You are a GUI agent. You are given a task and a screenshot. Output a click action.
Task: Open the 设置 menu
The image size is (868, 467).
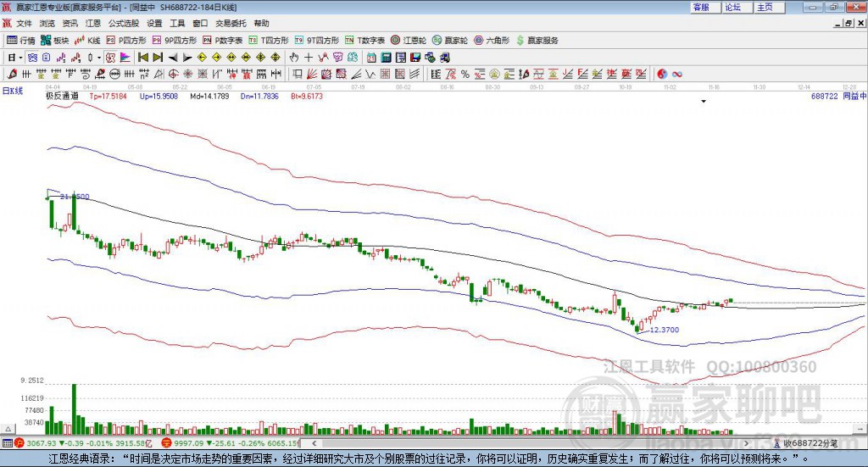tap(154, 23)
